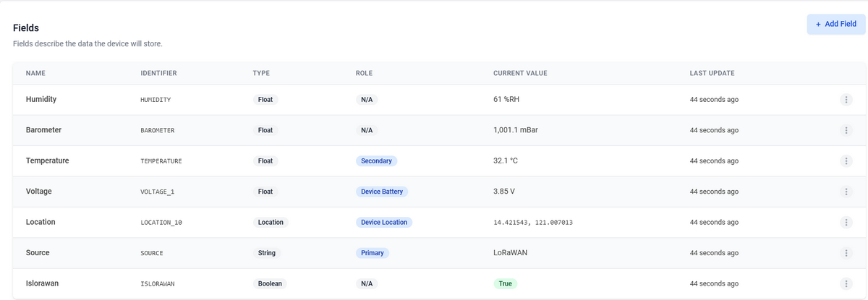Select the Humidity field name
The width and height of the screenshot is (868, 300).
coord(41,99)
